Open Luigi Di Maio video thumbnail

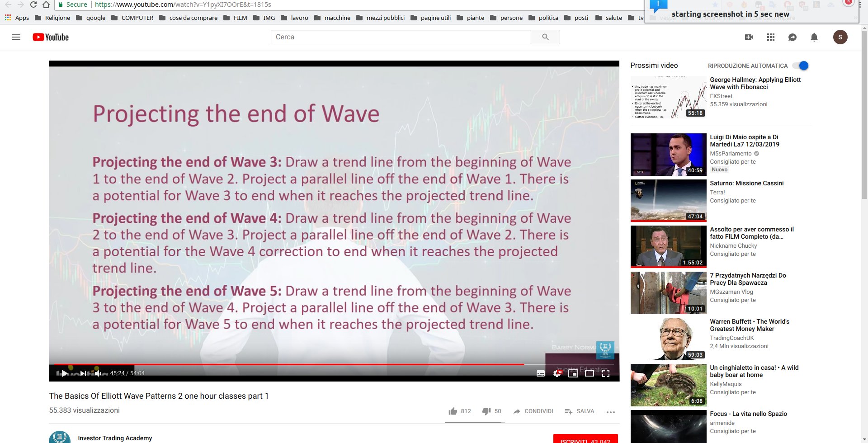[x=668, y=154]
